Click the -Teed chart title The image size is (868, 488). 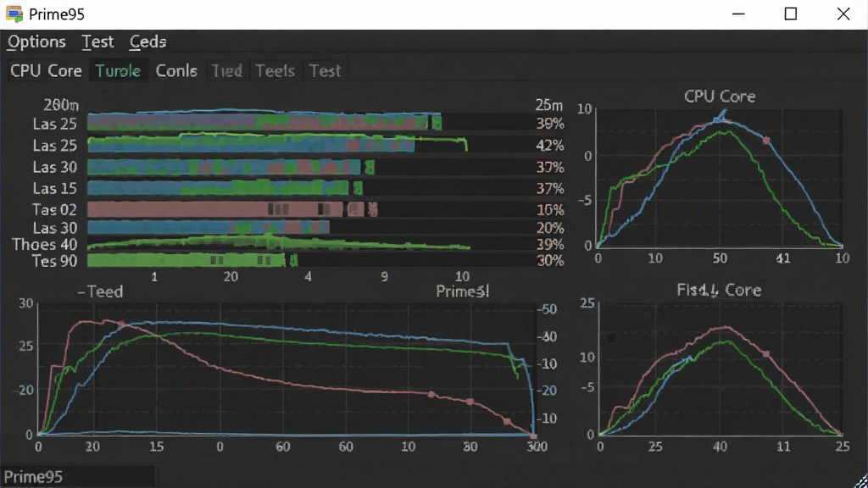click(x=100, y=291)
